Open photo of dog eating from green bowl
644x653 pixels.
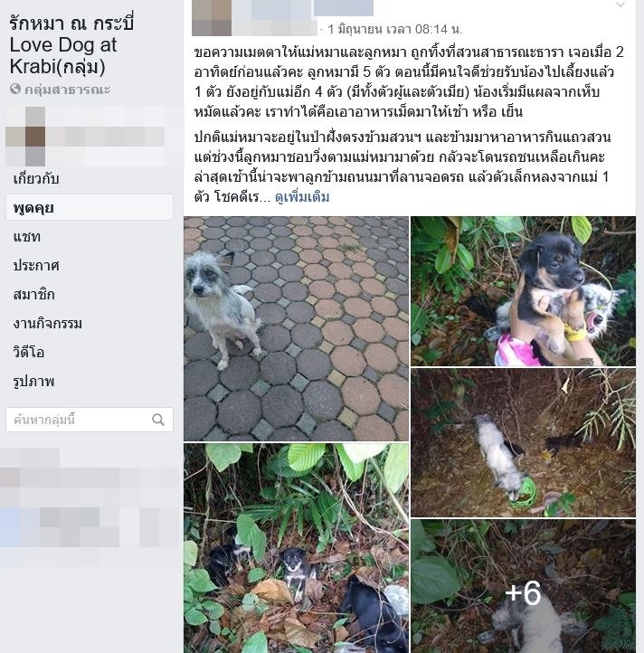(x=523, y=442)
